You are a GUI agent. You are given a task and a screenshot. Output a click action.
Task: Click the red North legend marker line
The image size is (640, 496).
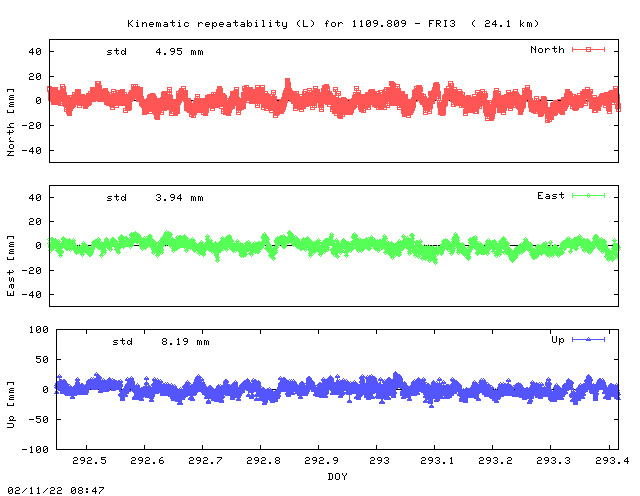pos(588,50)
